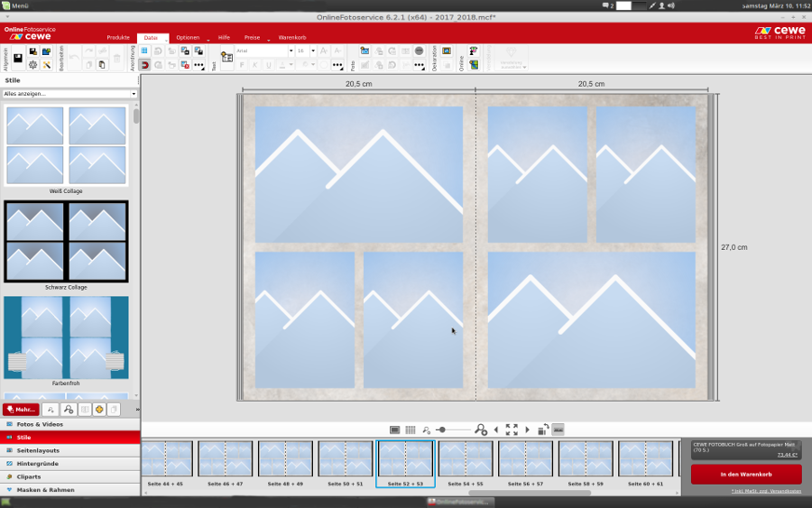This screenshot has height=508, width=812.
Task: Click the zoom out magnifier icon
Action: click(426, 429)
